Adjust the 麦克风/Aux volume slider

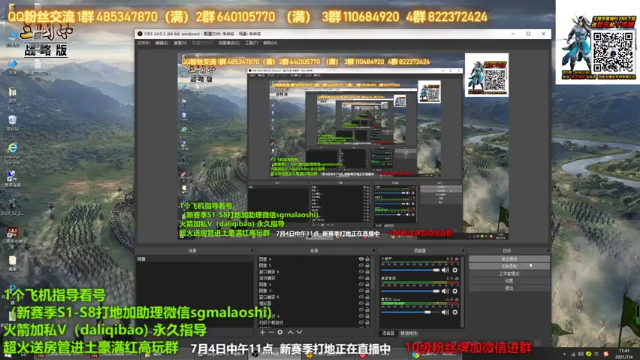pyautogui.click(x=410, y=312)
